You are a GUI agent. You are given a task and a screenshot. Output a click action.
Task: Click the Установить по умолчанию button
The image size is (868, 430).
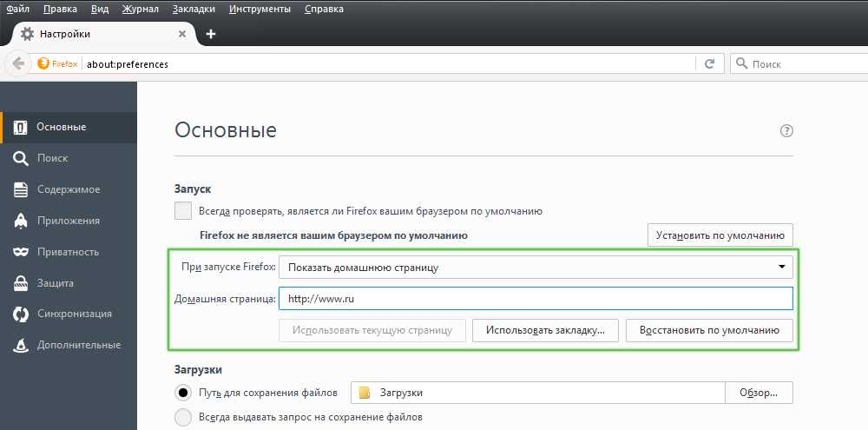point(720,235)
